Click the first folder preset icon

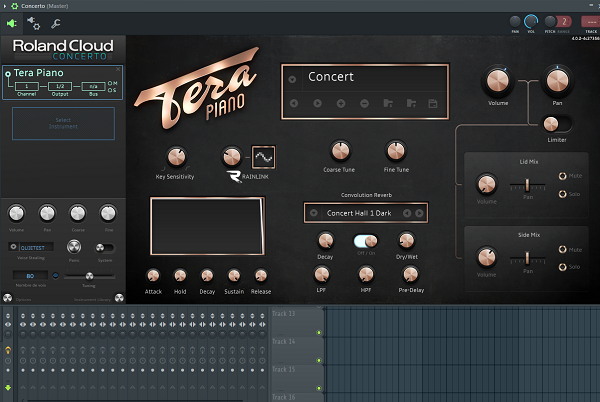pos(388,103)
